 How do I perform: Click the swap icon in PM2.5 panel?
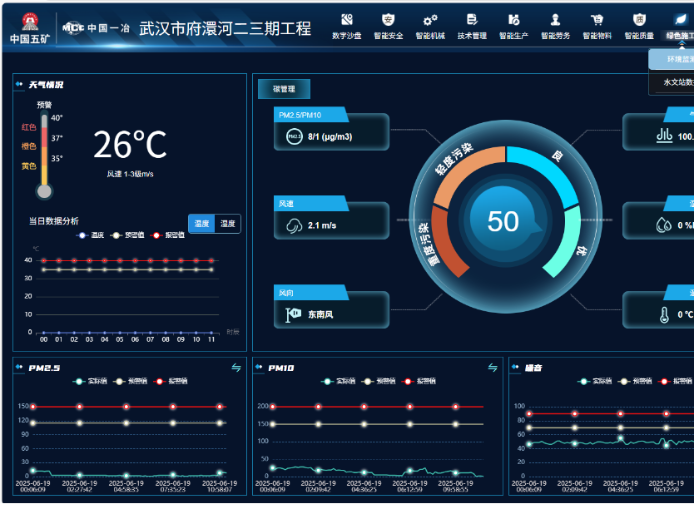(x=237, y=368)
